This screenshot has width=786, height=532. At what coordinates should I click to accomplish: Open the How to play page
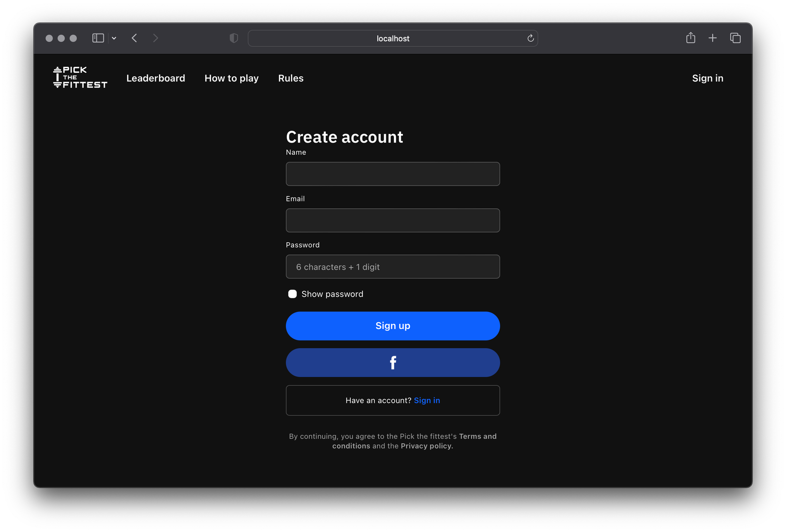231,78
